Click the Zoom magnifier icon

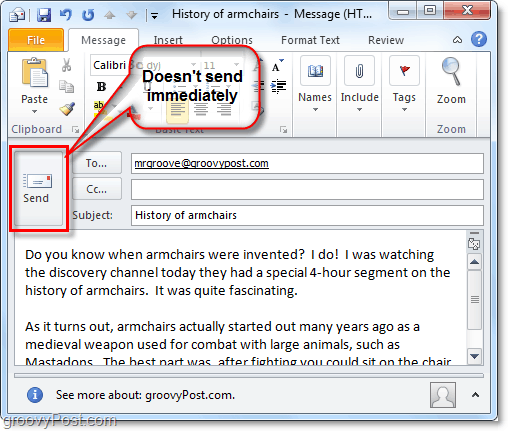tap(451, 71)
